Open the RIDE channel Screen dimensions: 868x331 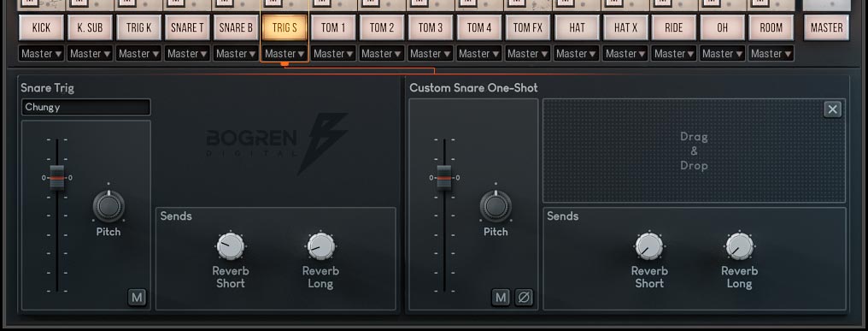coord(675,27)
